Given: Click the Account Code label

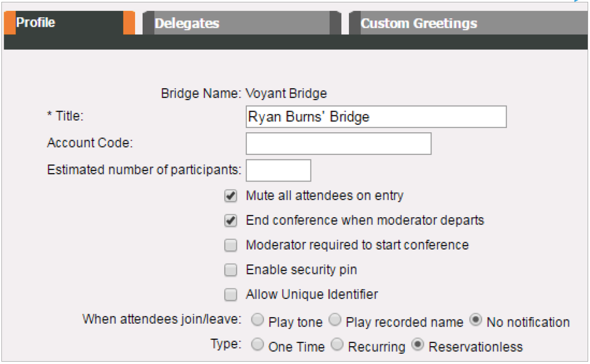Looking at the screenshot, I should point(90,143).
